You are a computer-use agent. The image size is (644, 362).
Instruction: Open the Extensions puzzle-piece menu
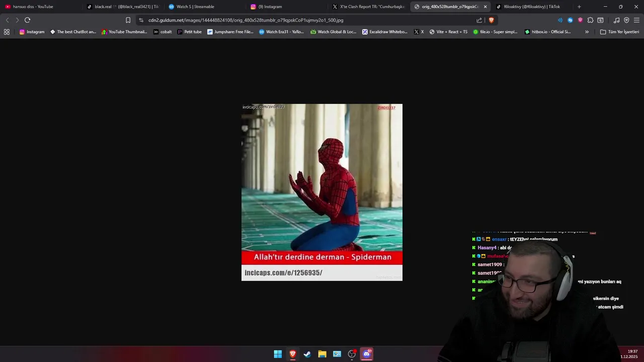pos(590,20)
